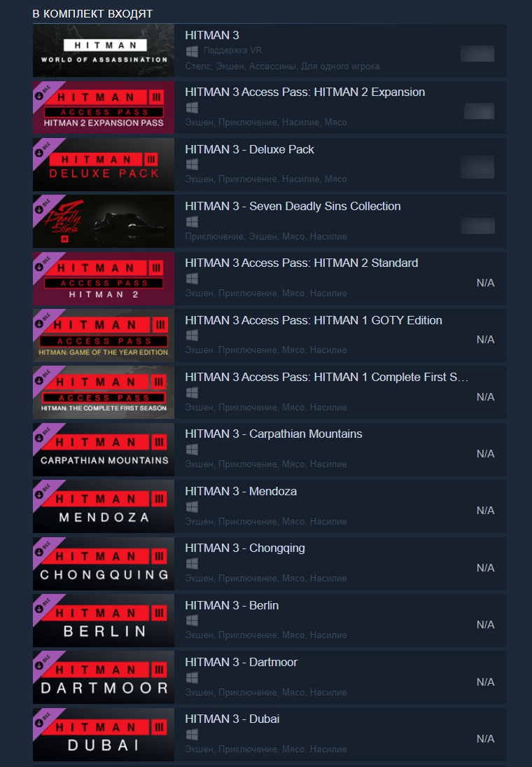
Task: Click the Windows icon under HITMAN 3
Action: click(192, 51)
